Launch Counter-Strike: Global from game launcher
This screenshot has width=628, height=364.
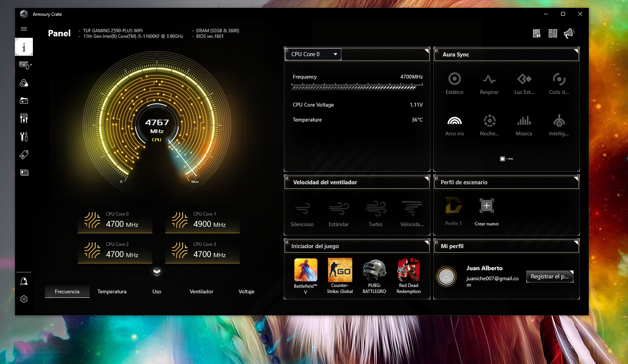click(x=340, y=277)
